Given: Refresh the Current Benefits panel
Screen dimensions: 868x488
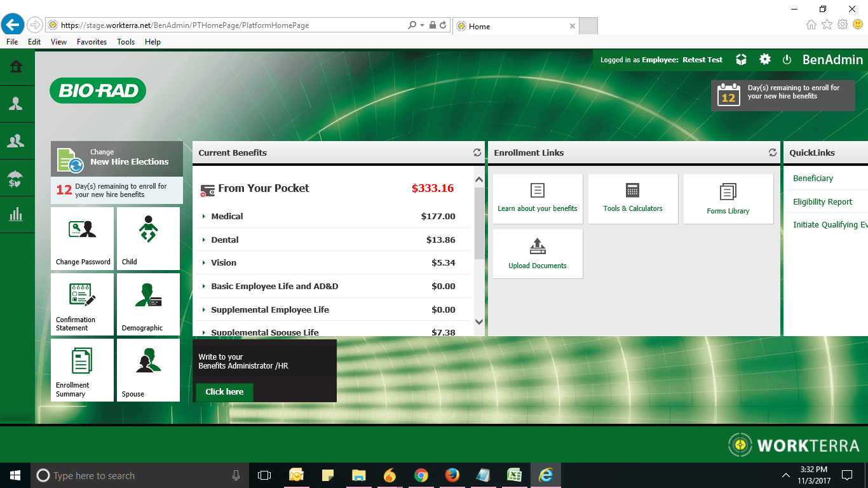Looking at the screenshot, I should click(477, 152).
